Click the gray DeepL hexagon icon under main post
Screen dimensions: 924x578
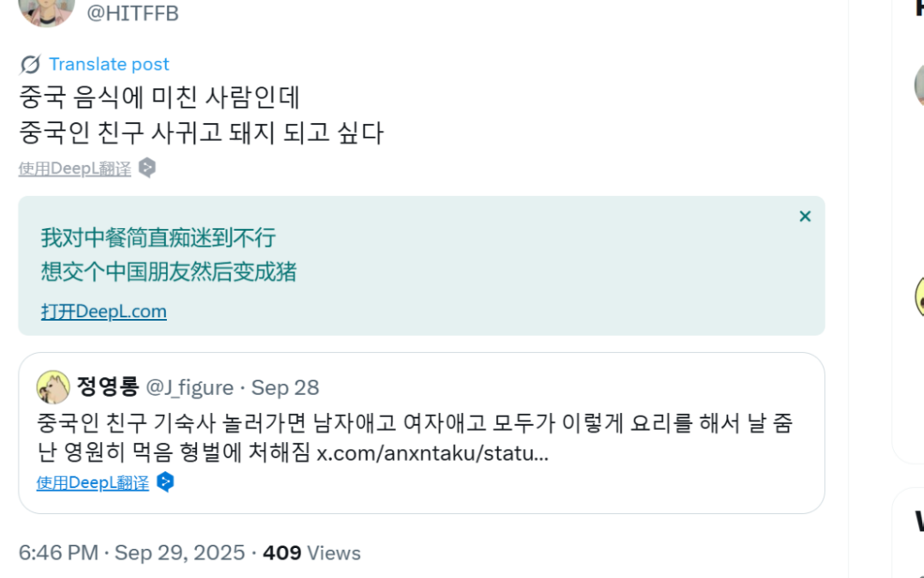(147, 168)
